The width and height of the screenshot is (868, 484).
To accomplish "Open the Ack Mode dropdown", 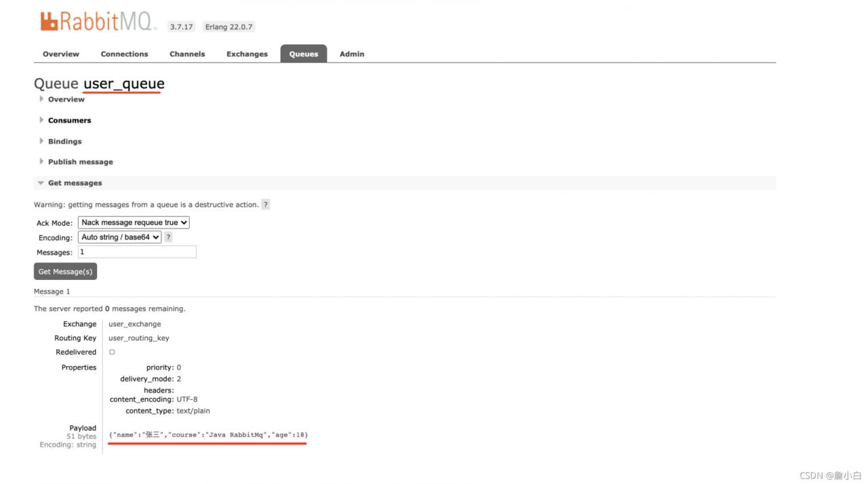I will (134, 222).
